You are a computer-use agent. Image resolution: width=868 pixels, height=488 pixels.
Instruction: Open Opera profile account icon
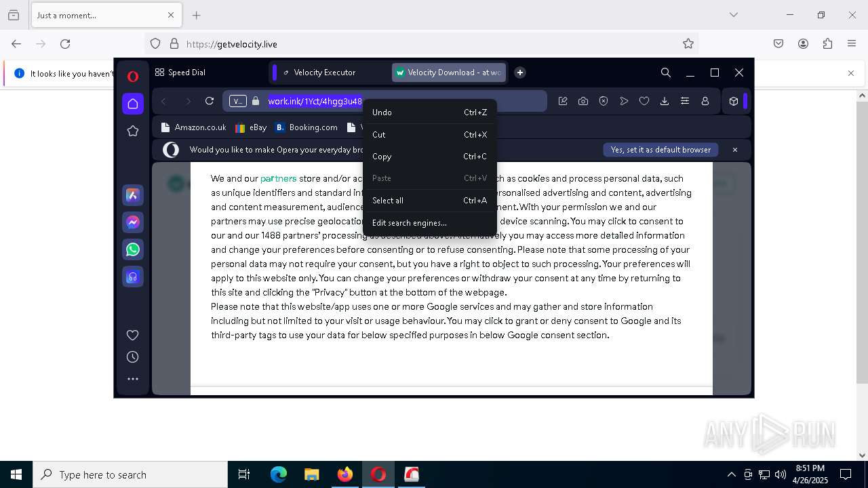pos(705,101)
